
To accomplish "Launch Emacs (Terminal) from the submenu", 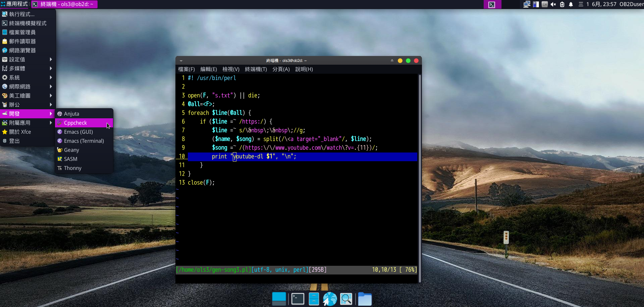I will (x=84, y=141).
